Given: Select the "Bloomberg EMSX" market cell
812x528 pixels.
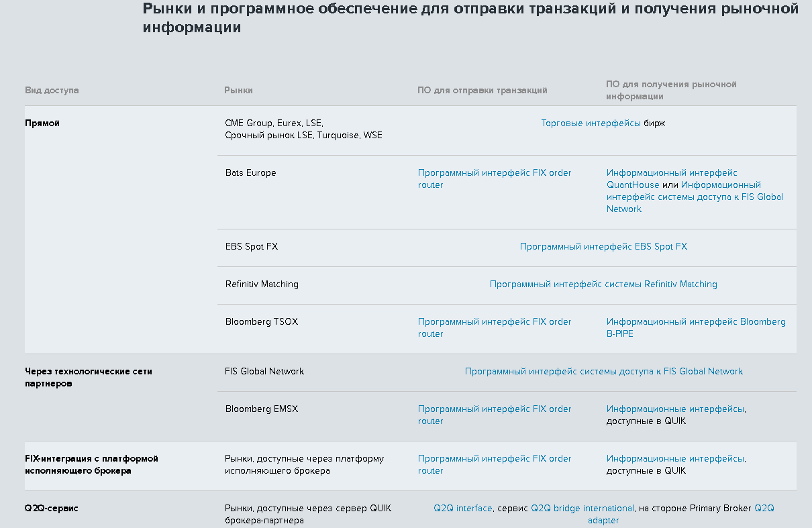Looking at the screenshot, I should click(x=262, y=409).
